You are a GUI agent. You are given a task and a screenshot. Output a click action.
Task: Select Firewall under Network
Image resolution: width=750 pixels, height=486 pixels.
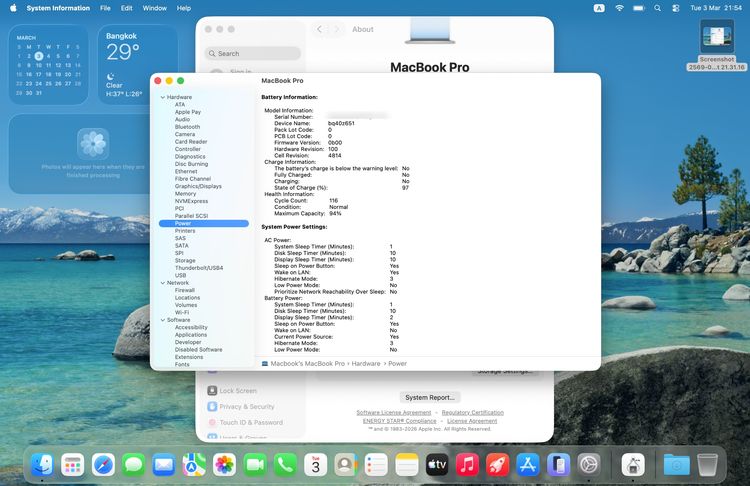pyautogui.click(x=185, y=290)
